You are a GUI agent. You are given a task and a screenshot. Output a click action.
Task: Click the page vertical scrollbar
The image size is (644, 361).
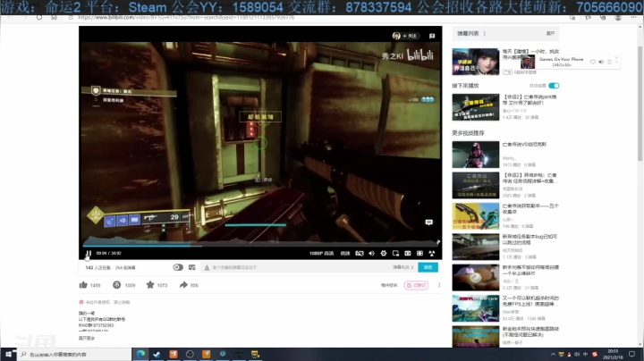pyautogui.click(x=640, y=103)
